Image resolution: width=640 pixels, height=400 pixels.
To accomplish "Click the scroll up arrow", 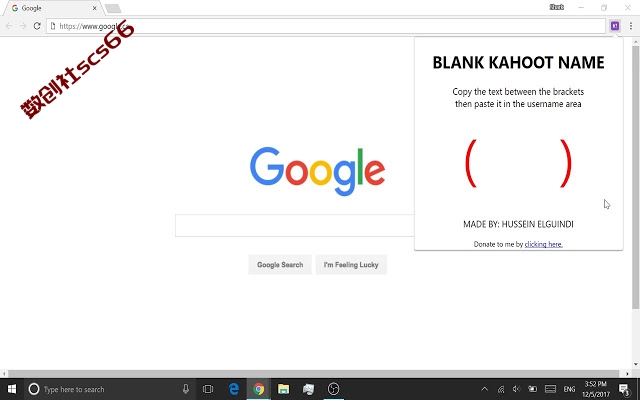I will pos(636,41).
